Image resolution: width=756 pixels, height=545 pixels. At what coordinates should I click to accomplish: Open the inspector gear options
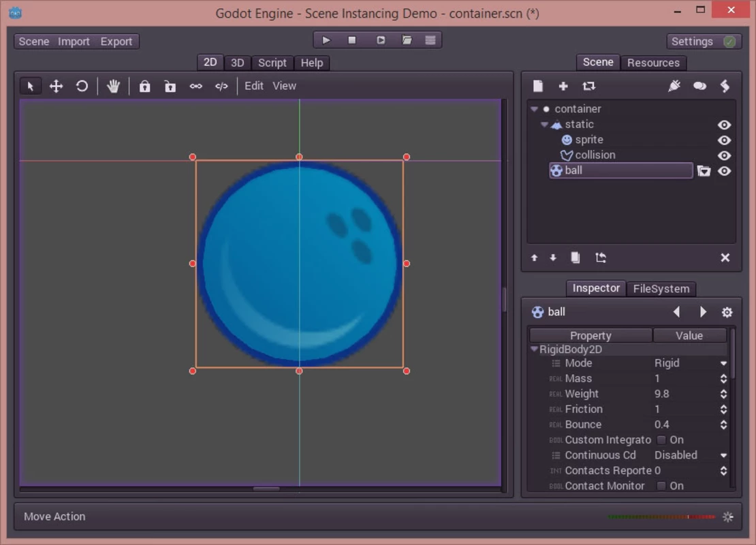point(727,312)
